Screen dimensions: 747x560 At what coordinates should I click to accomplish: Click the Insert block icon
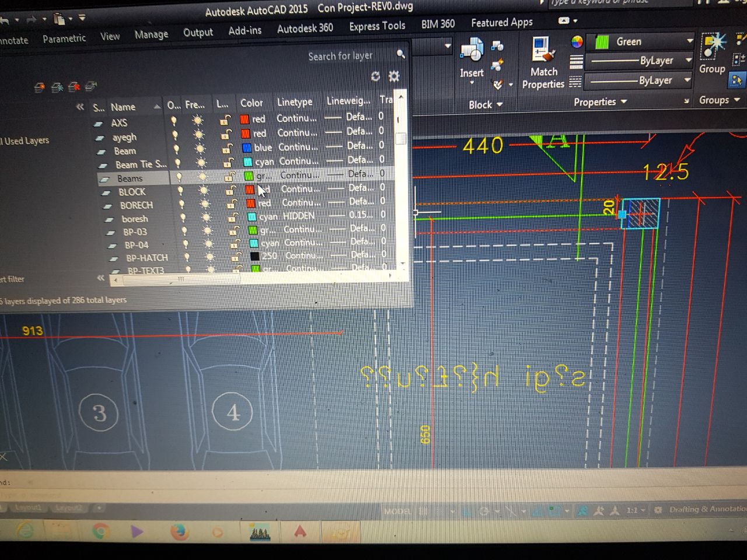click(x=472, y=50)
